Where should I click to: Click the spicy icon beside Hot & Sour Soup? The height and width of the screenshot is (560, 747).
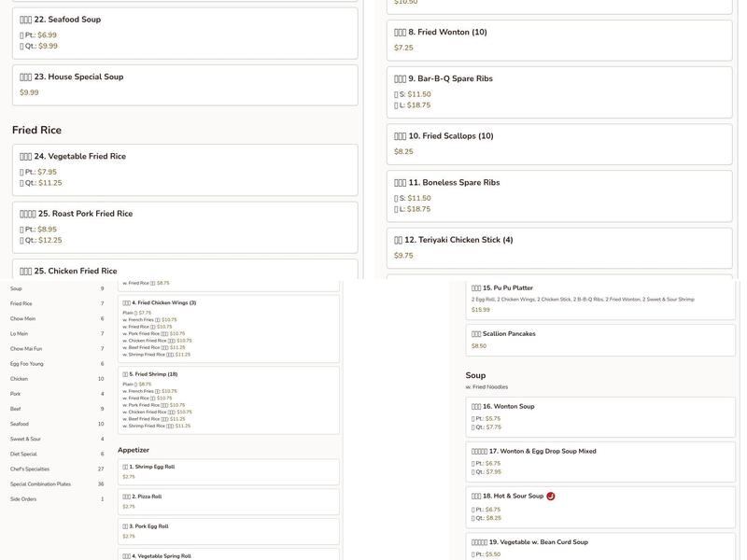pos(551,497)
